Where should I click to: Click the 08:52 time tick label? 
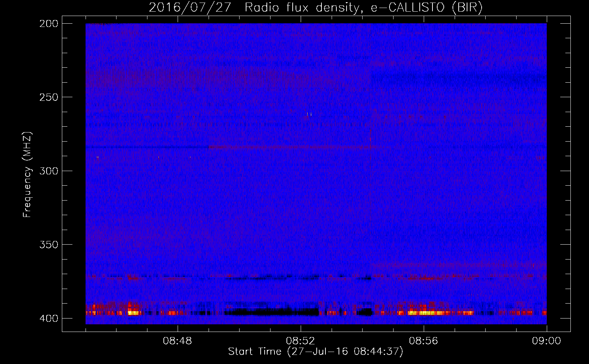[x=300, y=341]
